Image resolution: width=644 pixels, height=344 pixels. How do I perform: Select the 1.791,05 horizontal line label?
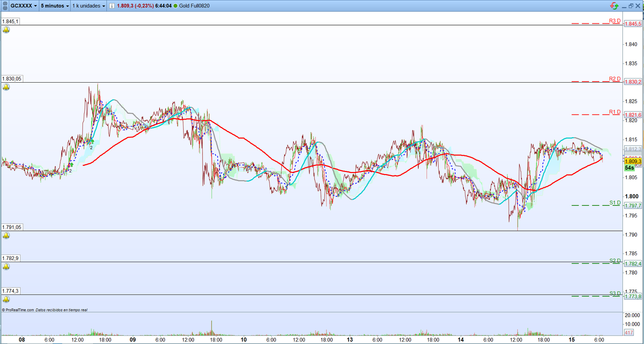[12, 227]
